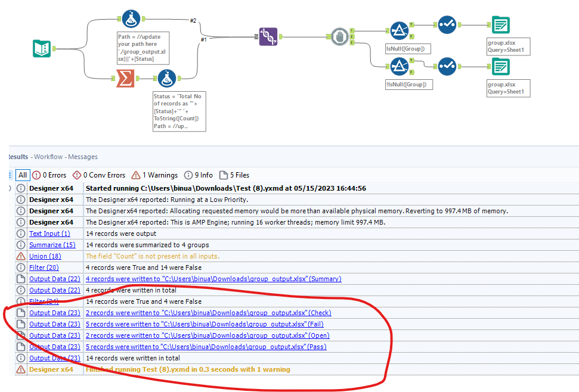Image resolution: width=579 pixels, height=392 pixels.
Task: Filter results to 0 Errors
Action: [49, 175]
